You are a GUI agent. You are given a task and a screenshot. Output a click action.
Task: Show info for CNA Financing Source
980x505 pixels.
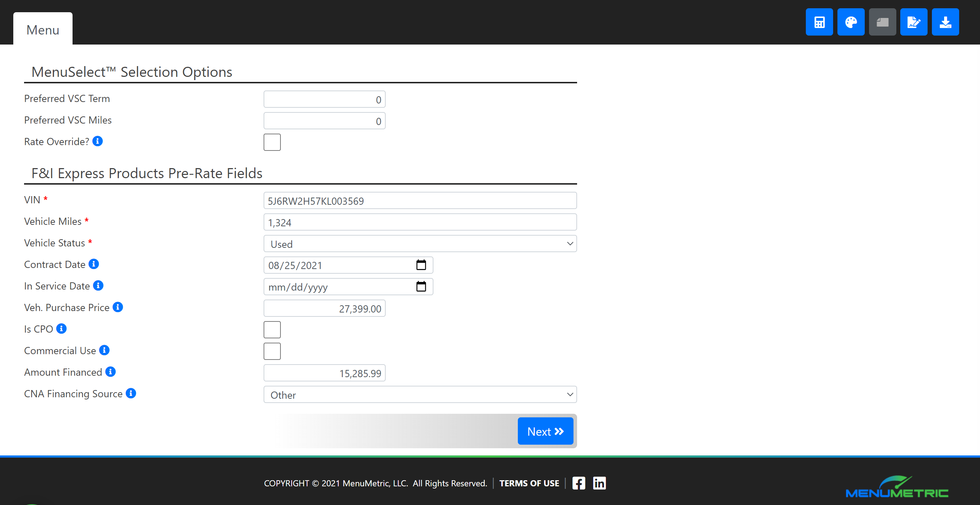click(x=131, y=393)
